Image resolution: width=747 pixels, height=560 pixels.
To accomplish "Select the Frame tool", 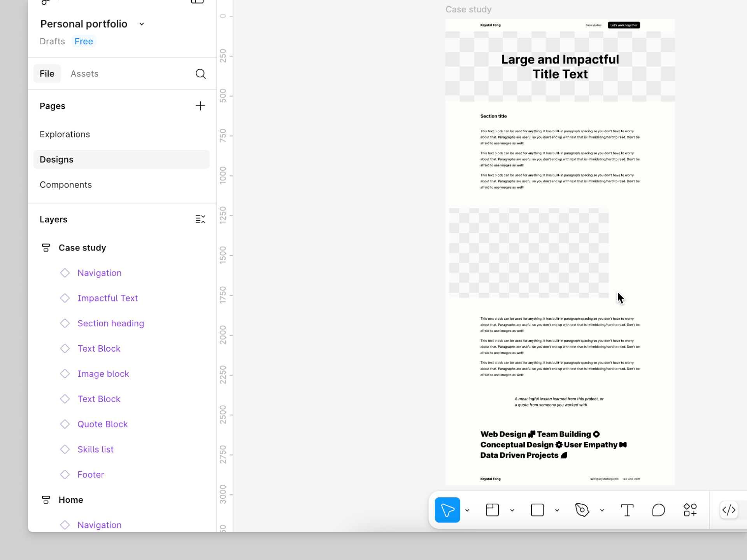I will coord(492,510).
